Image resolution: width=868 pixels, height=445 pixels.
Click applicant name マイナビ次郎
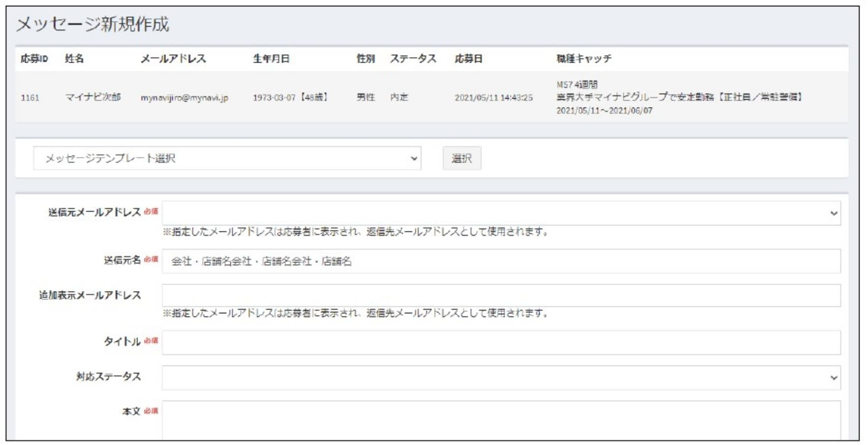click(x=93, y=97)
